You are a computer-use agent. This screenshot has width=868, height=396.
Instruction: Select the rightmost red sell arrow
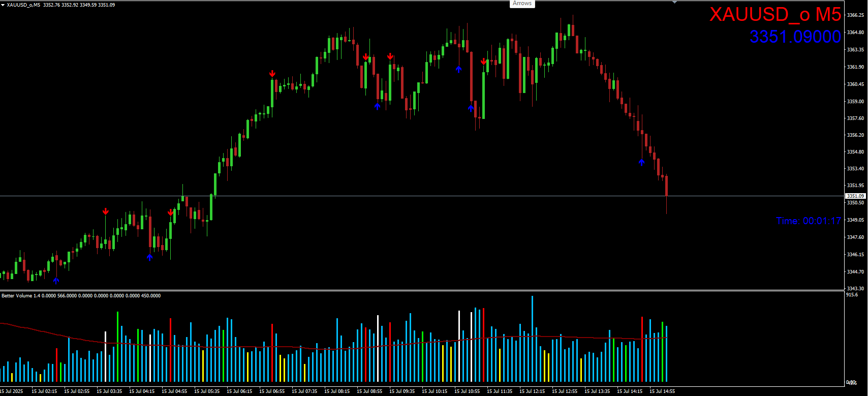coord(483,62)
